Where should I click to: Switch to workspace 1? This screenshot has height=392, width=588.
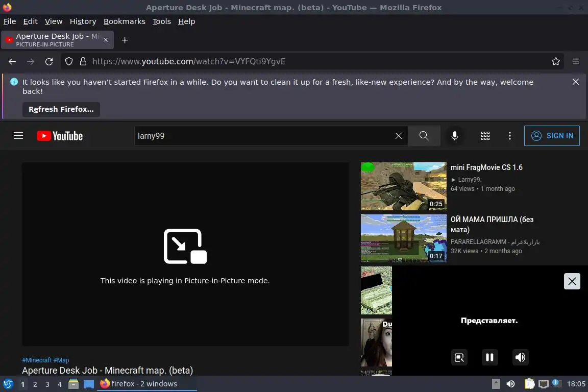coord(23,384)
